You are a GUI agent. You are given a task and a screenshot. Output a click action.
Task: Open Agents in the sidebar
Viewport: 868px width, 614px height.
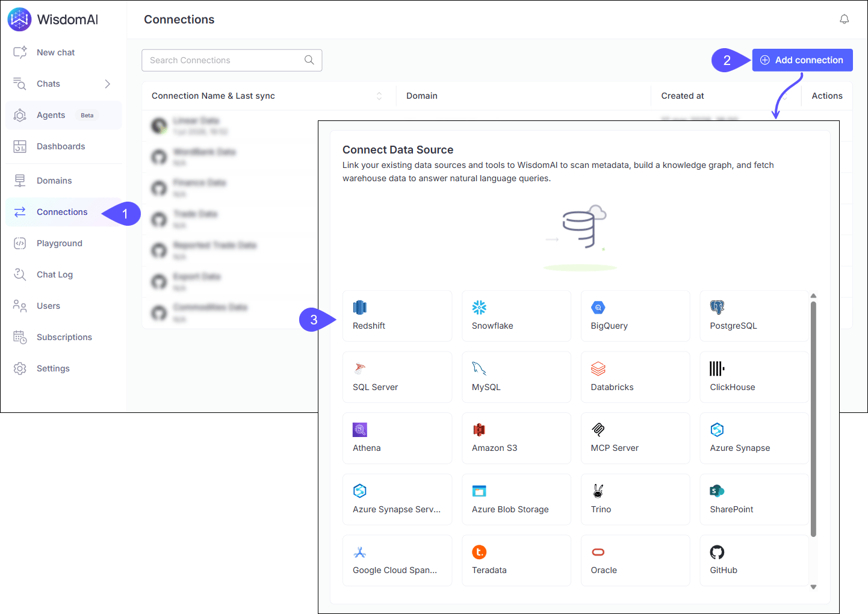(64, 115)
